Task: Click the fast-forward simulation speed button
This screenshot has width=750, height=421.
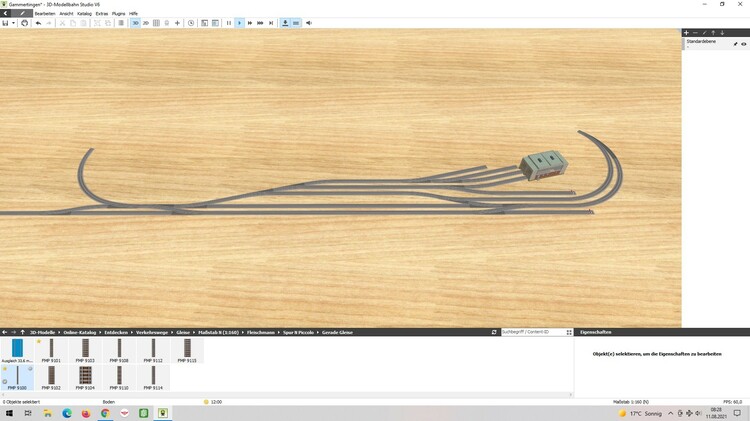Action: [x=250, y=23]
